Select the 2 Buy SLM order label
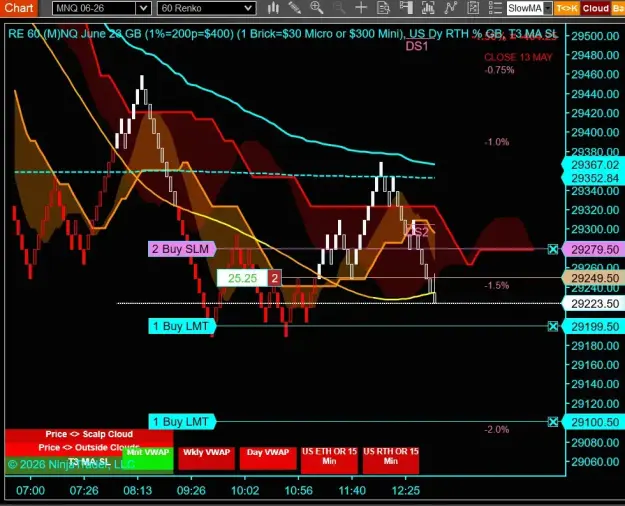 pyautogui.click(x=182, y=249)
